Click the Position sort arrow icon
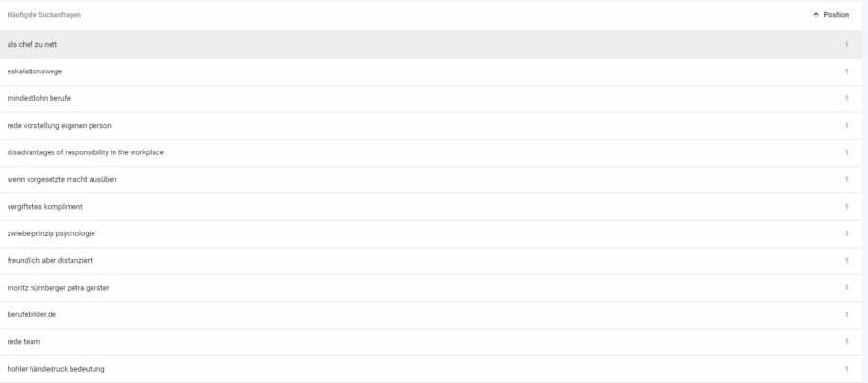 (816, 15)
